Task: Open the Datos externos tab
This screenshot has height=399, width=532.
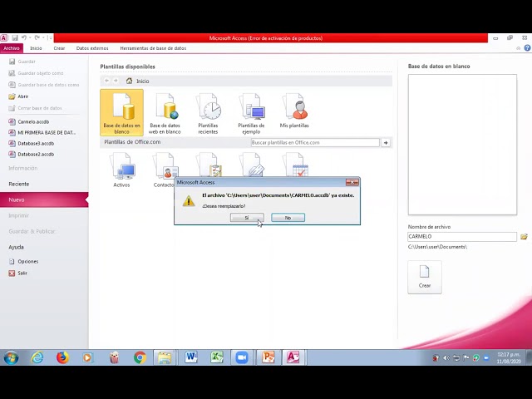Action: (x=92, y=48)
